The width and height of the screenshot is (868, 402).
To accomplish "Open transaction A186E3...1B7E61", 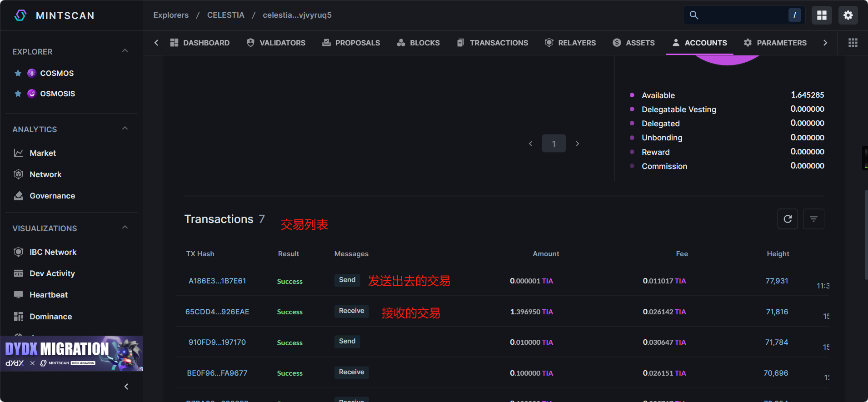I will pos(217,281).
